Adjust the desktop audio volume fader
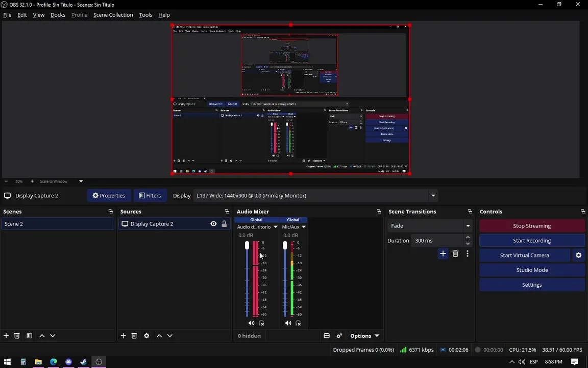 click(247, 245)
